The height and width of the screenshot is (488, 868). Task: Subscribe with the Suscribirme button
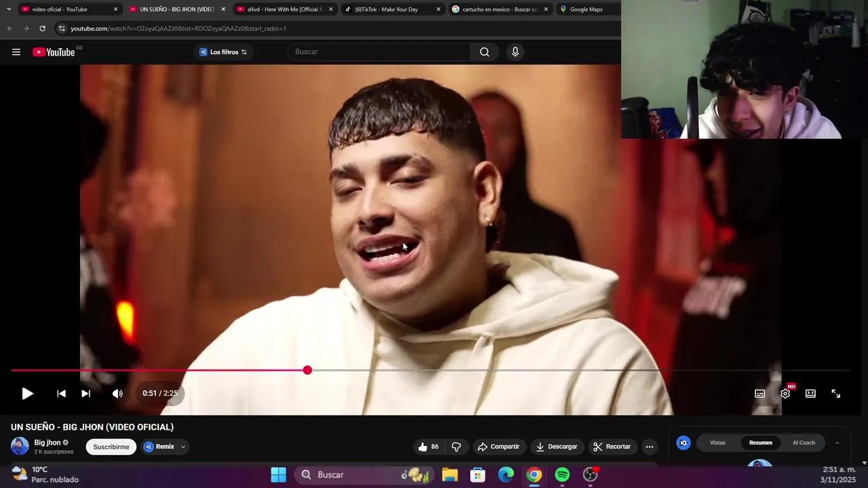tap(111, 447)
